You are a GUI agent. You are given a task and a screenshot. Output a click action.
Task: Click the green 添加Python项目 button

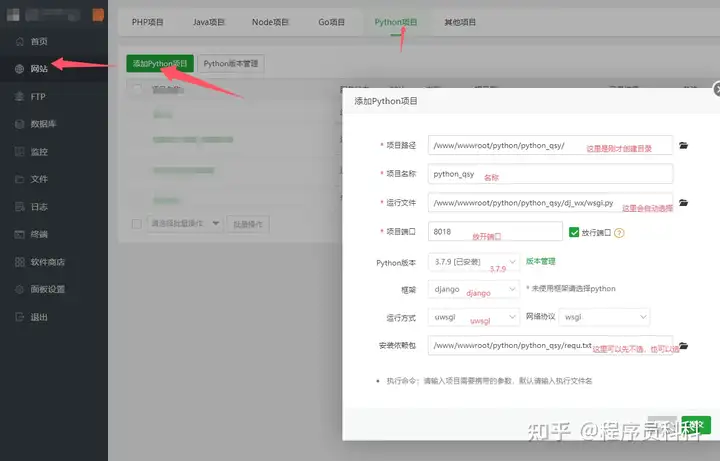(160, 63)
